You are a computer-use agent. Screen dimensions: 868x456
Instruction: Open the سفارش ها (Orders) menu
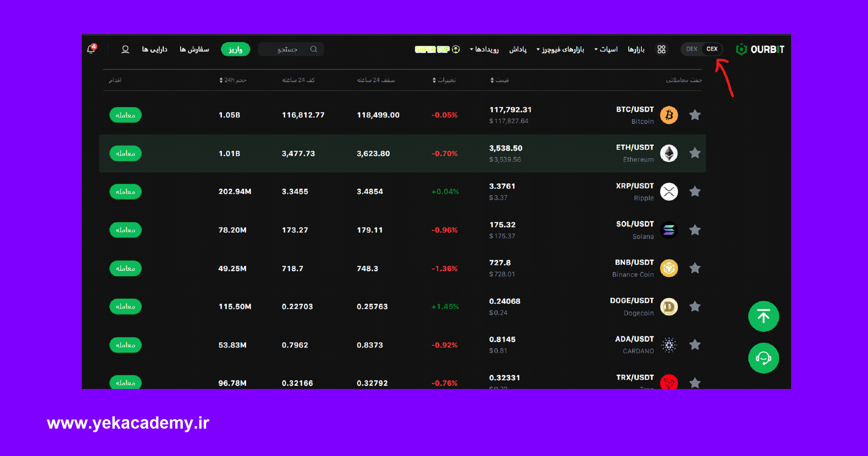point(194,49)
